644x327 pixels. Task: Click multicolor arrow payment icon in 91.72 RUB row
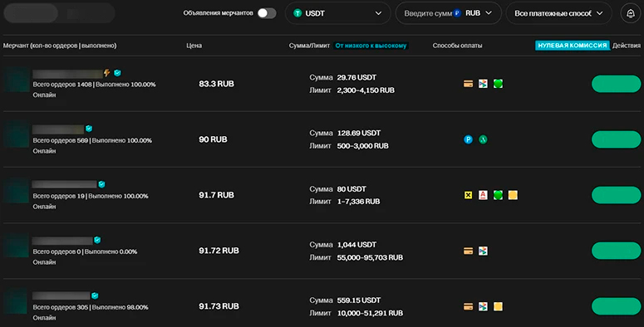pyautogui.click(x=483, y=251)
